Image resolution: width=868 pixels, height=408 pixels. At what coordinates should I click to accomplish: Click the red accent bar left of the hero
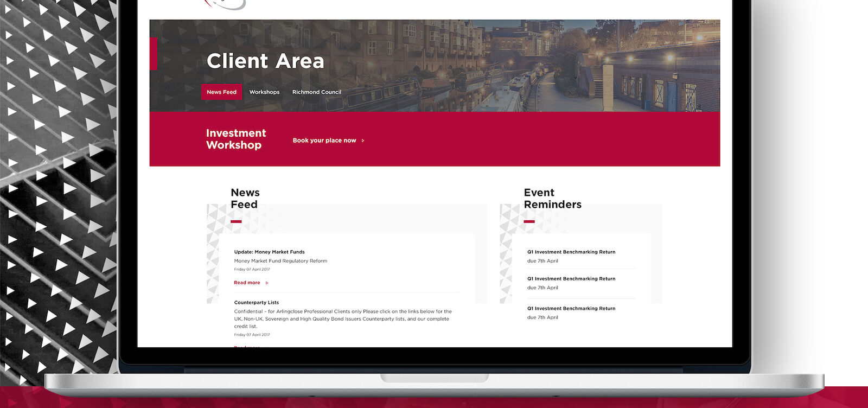click(154, 54)
